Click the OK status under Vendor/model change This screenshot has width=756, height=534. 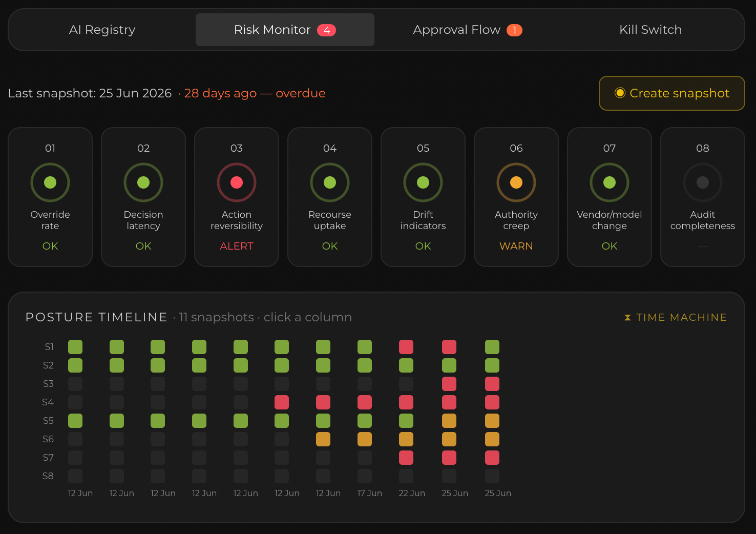tap(610, 246)
